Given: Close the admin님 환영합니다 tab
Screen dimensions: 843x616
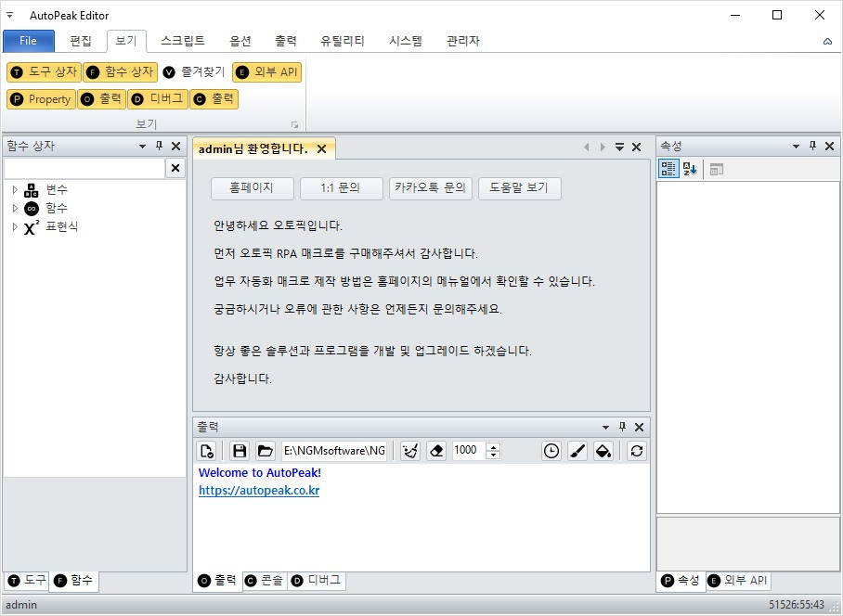Looking at the screenshot, I should point(321,148).
